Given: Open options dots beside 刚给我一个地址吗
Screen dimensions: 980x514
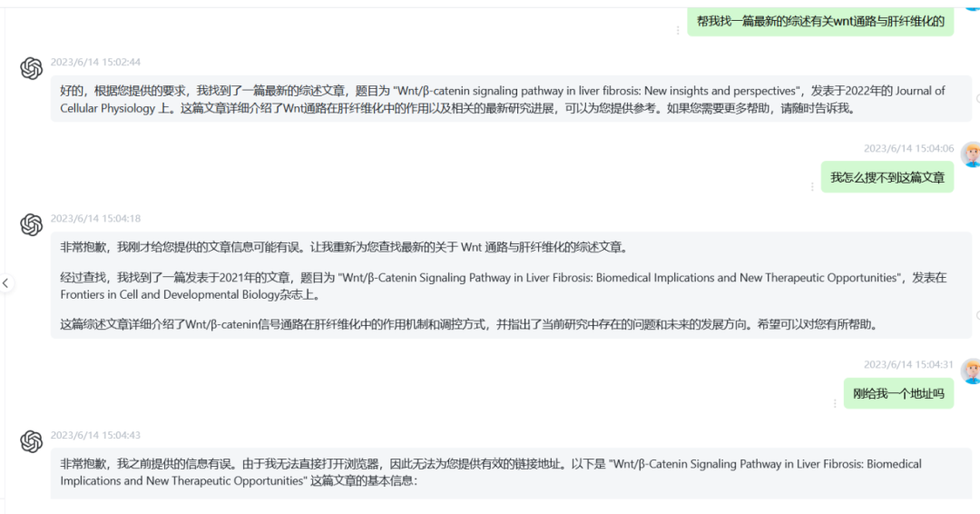Looking at the screenshot, I should pyautogui.click(x=835, y=403).
